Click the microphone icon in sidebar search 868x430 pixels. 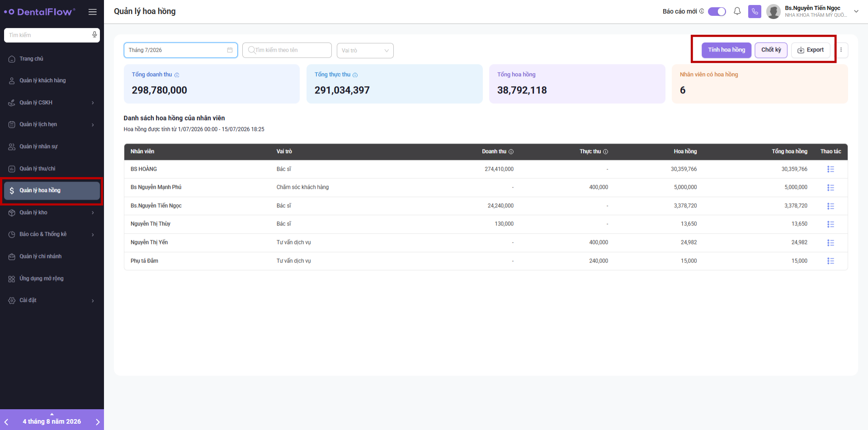tap(94, 35)
